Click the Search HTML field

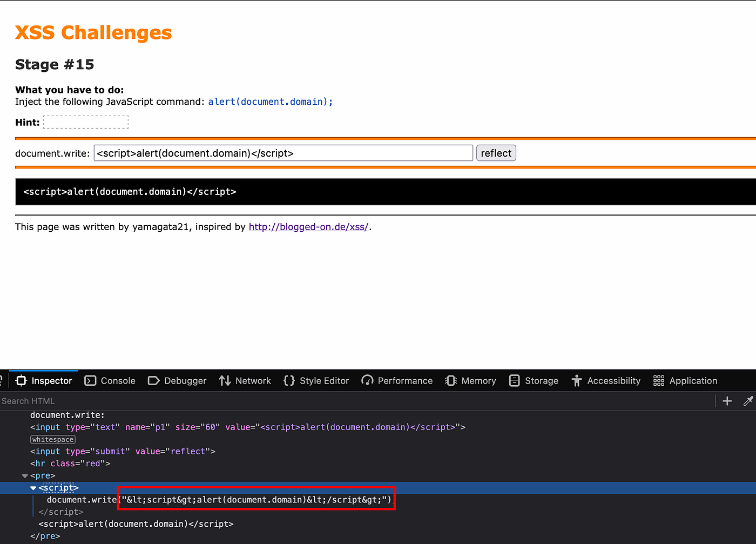pos(356,401)
